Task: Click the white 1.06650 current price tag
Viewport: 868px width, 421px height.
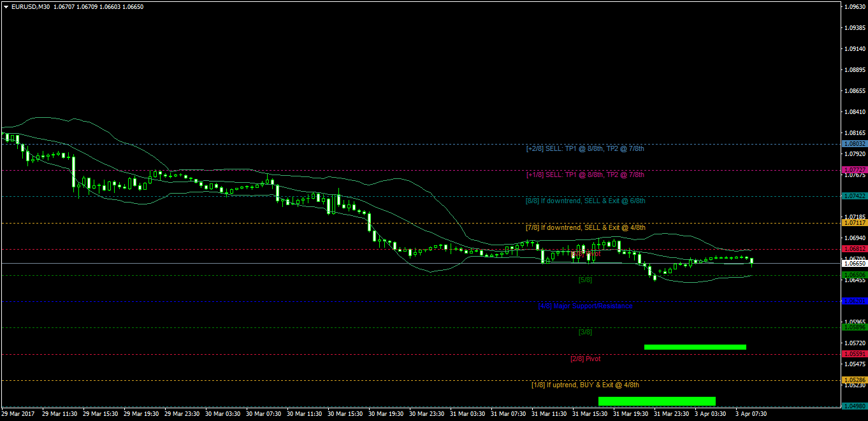Action: pos(854,263)
